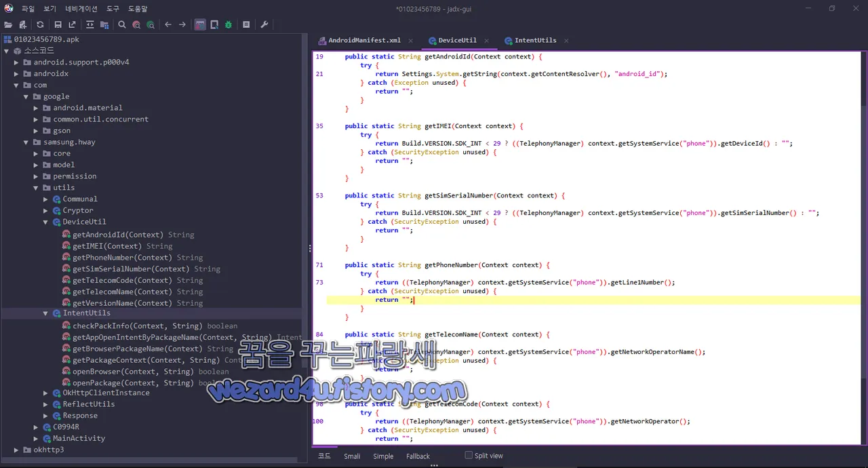
Task: Open preferences with the wrench icon
Action: pos(264,24)
